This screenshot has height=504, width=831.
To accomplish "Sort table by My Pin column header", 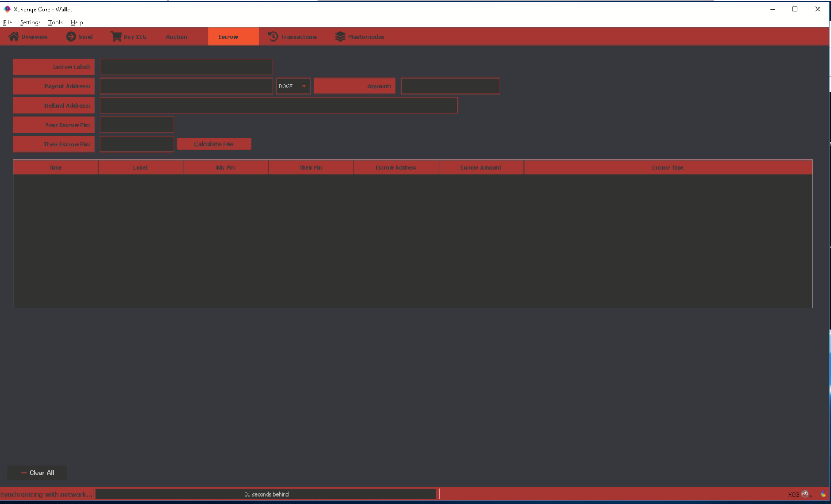I will 226,167.
